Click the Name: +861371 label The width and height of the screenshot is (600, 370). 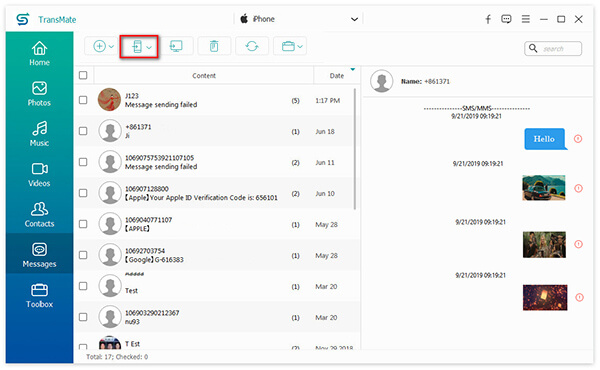click(x=425, y=81)
